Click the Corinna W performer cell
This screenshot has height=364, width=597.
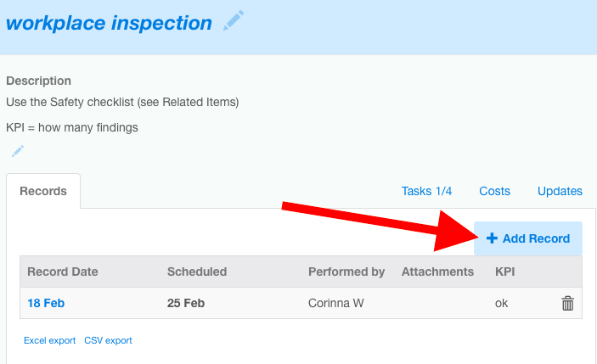[335, 303]
